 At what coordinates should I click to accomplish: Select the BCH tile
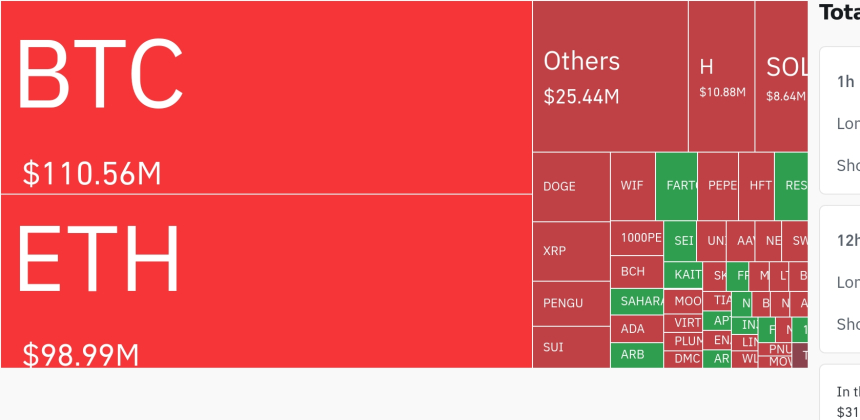point(637,271)
